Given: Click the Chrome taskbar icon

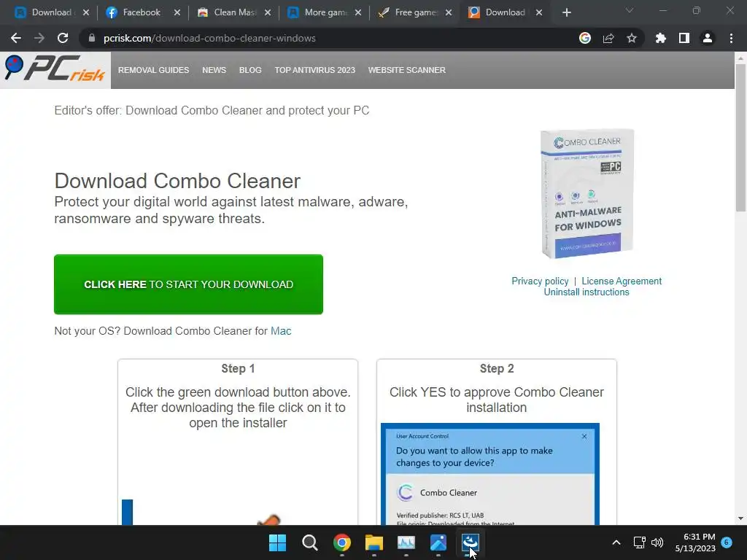Looking at the screenshot, I should point(342,542).
